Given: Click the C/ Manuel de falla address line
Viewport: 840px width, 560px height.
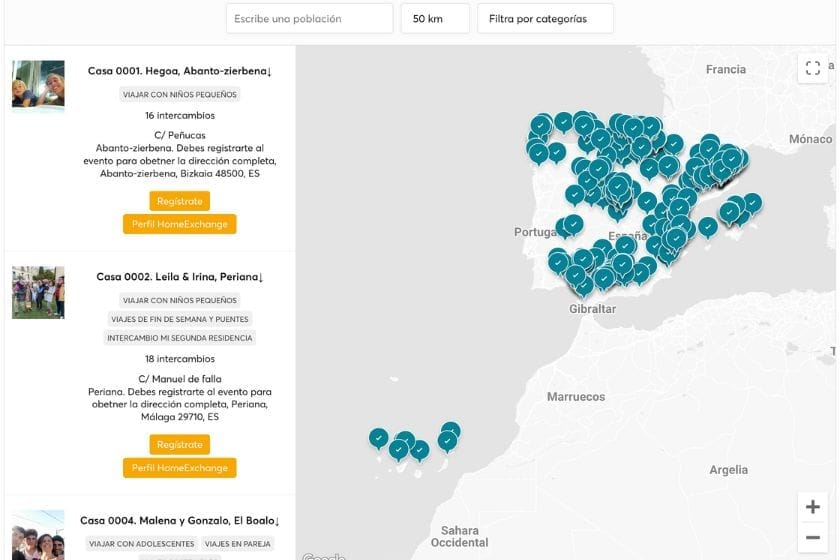Looking at the screenshot, I should pos(179,378).
